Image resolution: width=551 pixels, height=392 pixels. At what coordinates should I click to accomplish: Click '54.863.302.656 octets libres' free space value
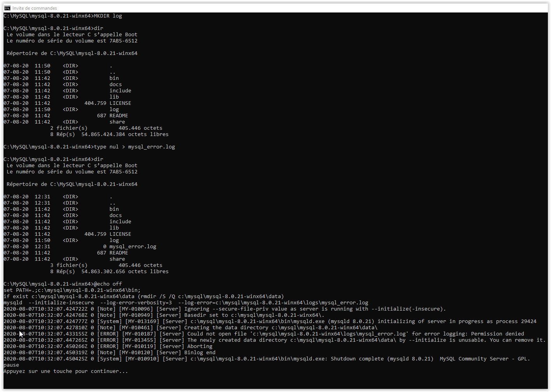pos(125,272)
